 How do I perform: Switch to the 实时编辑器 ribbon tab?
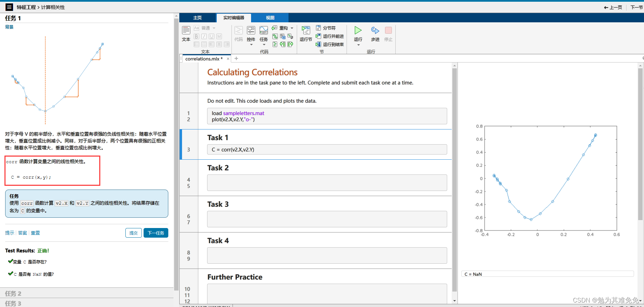(x=234, y=18)
